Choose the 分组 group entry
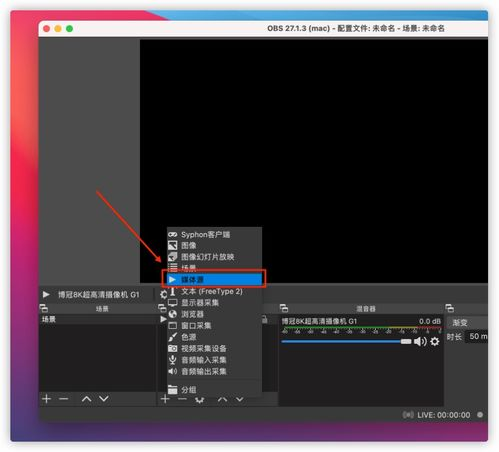This screenshot has height=452, width=499. tap(214, 389)
